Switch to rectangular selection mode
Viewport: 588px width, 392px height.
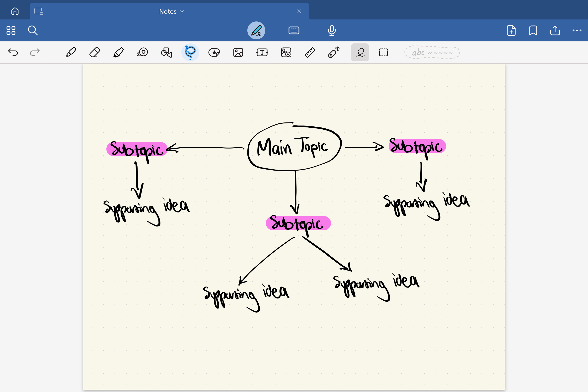383,53
